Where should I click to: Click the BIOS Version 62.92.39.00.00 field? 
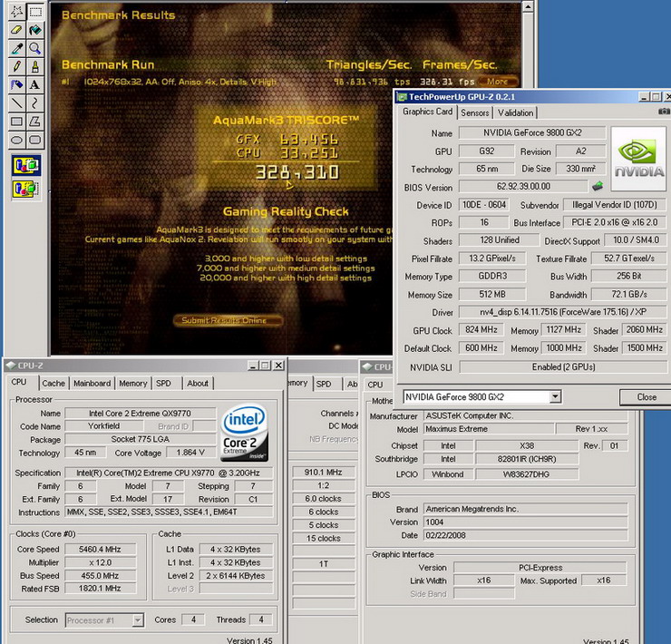pyautogui.click(x=523, y=186)
